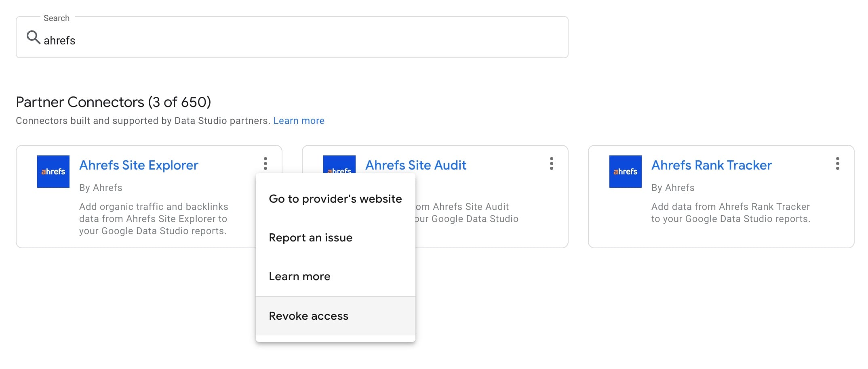This screenshot has height=369, width=868.
Task: Click the Rank Tracker card description text
Action: tap(731, 213)
